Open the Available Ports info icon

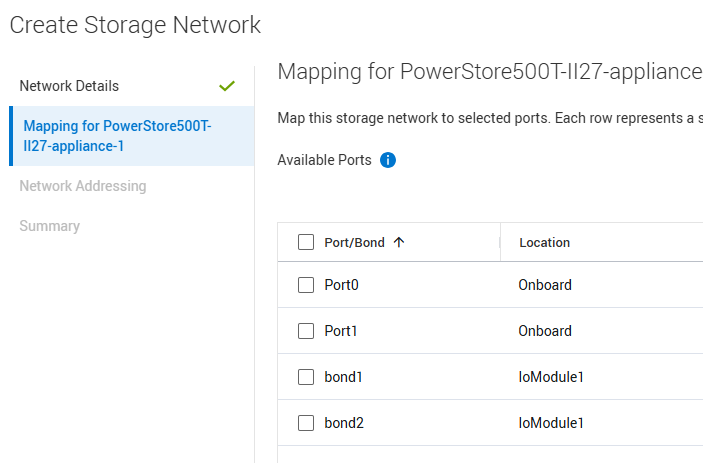pos(388,160)
